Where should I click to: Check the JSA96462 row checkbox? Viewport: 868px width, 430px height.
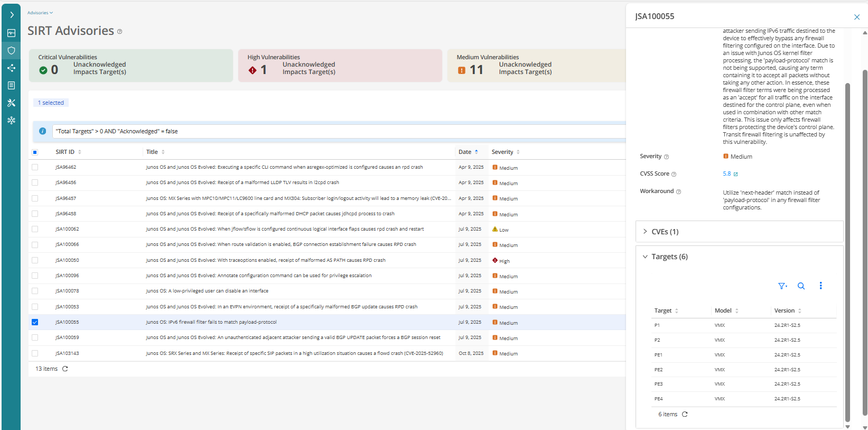tap(35, 167)
